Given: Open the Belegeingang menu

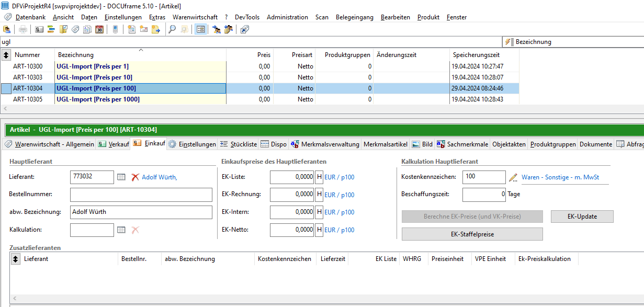Looking at the screenshot, I should pyautogui.click(x=355, y=17).
